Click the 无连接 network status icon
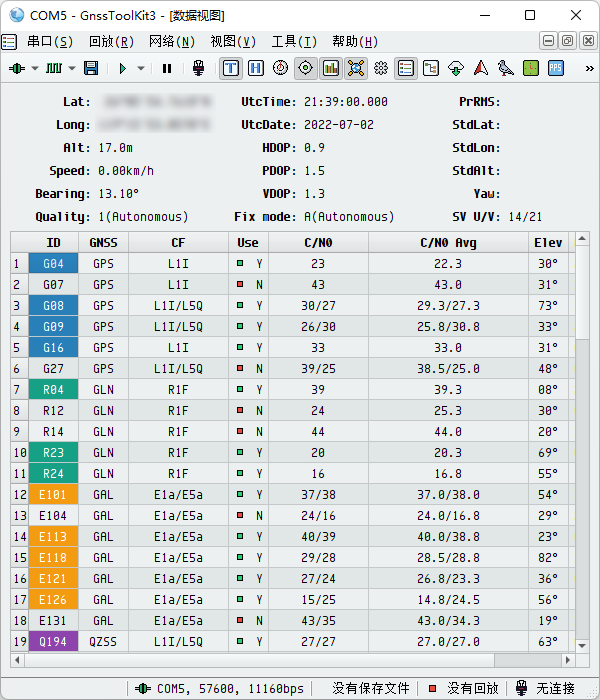The width and height of the screenshot is (600, 700). click(521, 688)
